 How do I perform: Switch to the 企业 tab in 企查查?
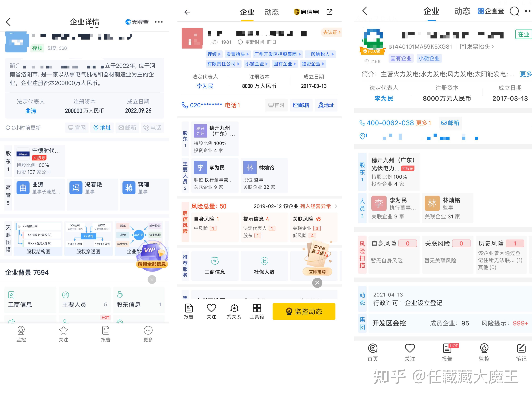coord(431,11)
